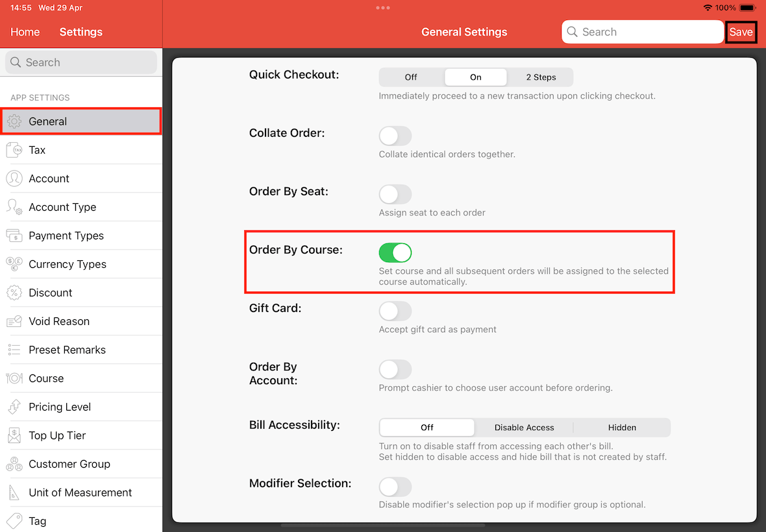Image resolution: width=766 pixels, height=532 pixels.
Task: Open the Payment Types settings
Action: [82, 236]
